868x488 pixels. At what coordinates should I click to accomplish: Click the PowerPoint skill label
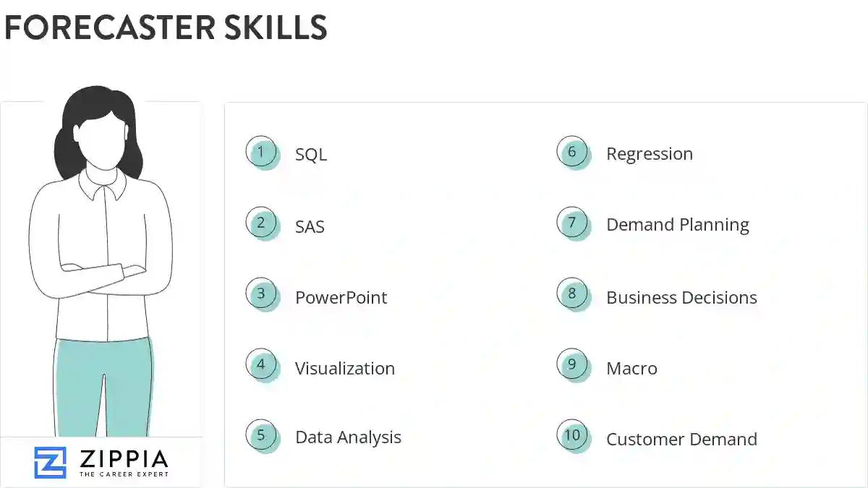point(341,298)
